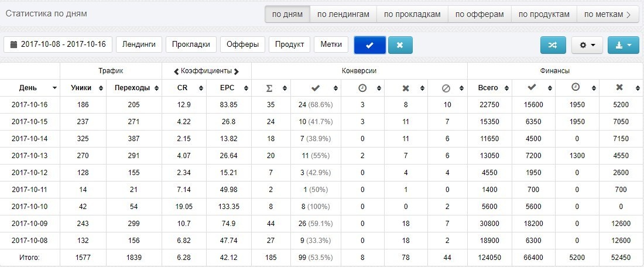Screen dimensions: 644x267
Task: Apply filters with the blue checkmark button
Action: [369, 45]
